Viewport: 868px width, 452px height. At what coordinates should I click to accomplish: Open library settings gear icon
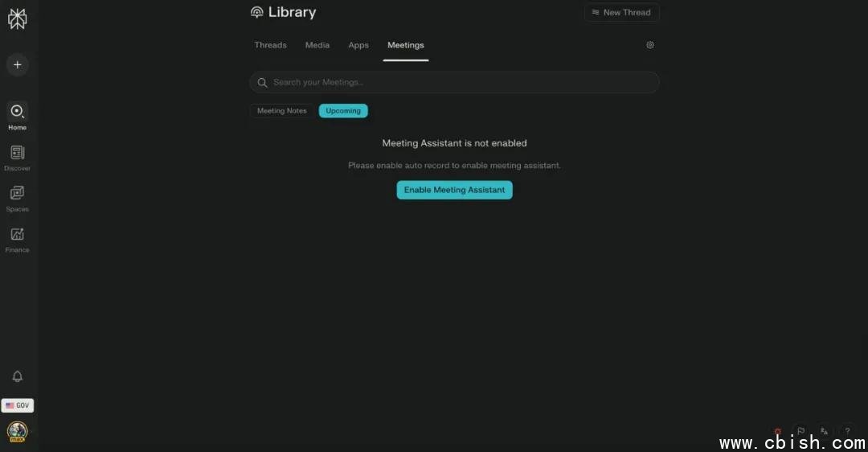pos(650,45)
